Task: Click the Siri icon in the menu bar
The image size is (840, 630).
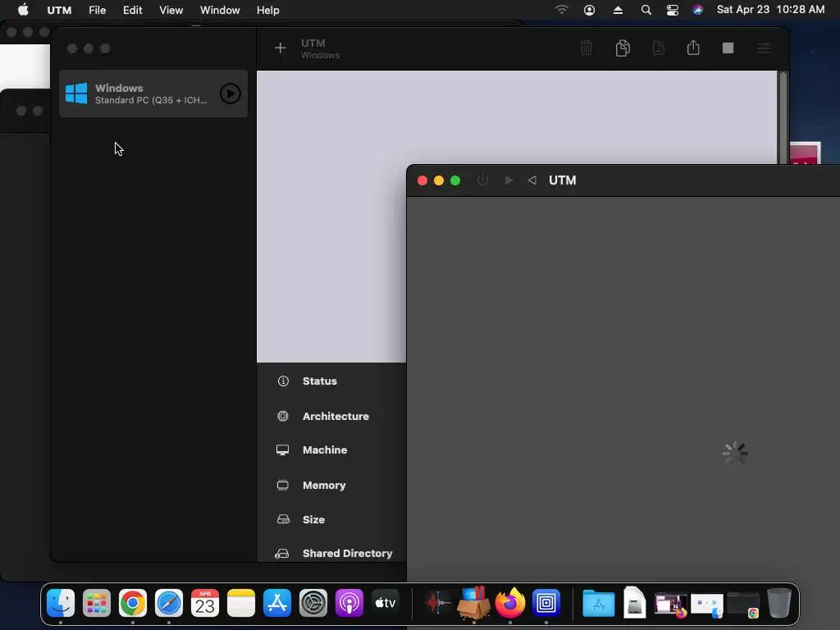Action: pyautogui.click(x=697, y=10)
